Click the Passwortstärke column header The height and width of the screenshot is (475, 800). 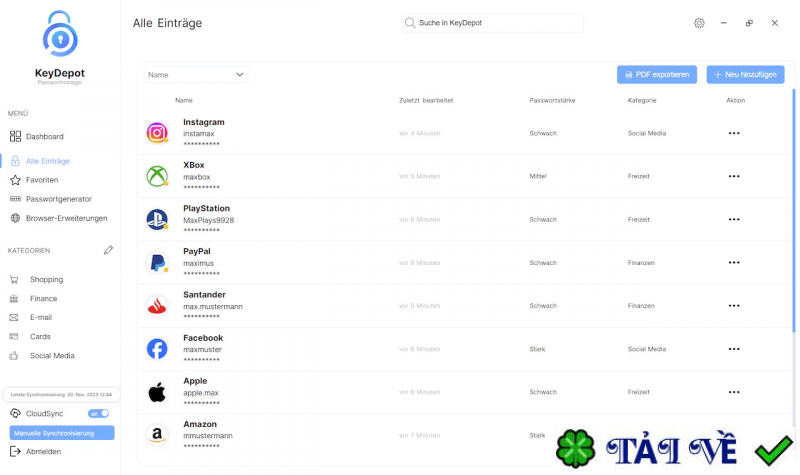click(552, 101)
